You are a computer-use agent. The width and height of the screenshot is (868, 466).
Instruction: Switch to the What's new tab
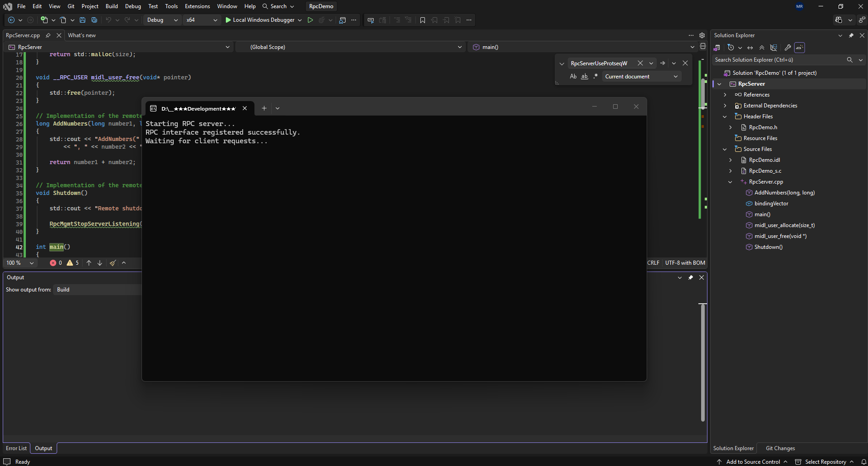(x=82, y=35)
